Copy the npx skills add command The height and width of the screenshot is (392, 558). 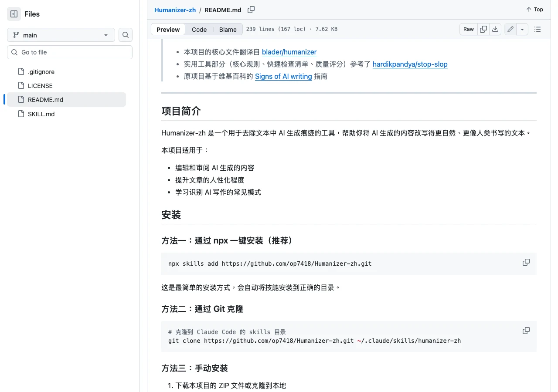(526, 262)
